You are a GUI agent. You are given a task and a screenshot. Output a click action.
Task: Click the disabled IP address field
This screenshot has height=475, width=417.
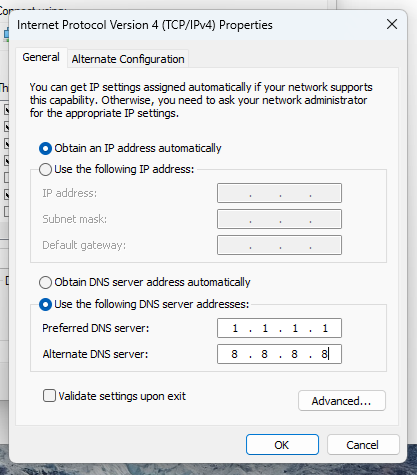click(279, 193)
